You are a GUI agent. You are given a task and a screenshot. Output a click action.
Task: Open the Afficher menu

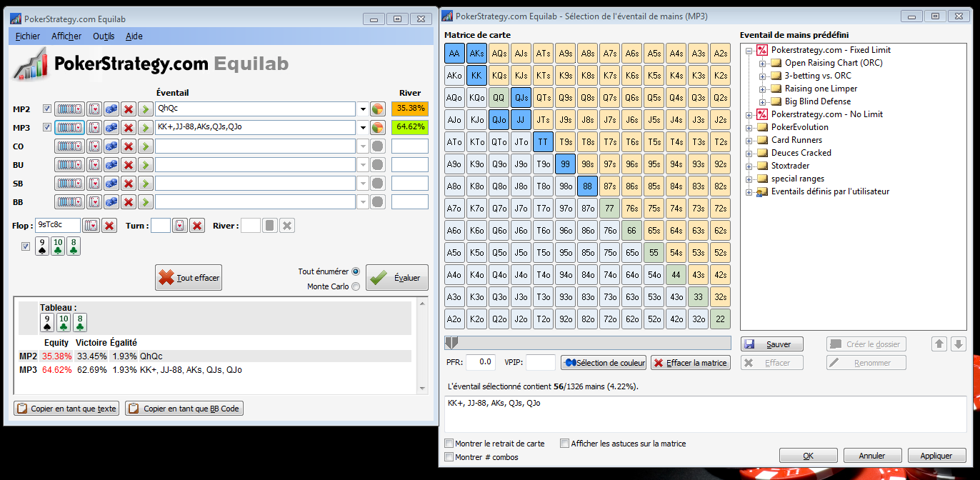66,36
